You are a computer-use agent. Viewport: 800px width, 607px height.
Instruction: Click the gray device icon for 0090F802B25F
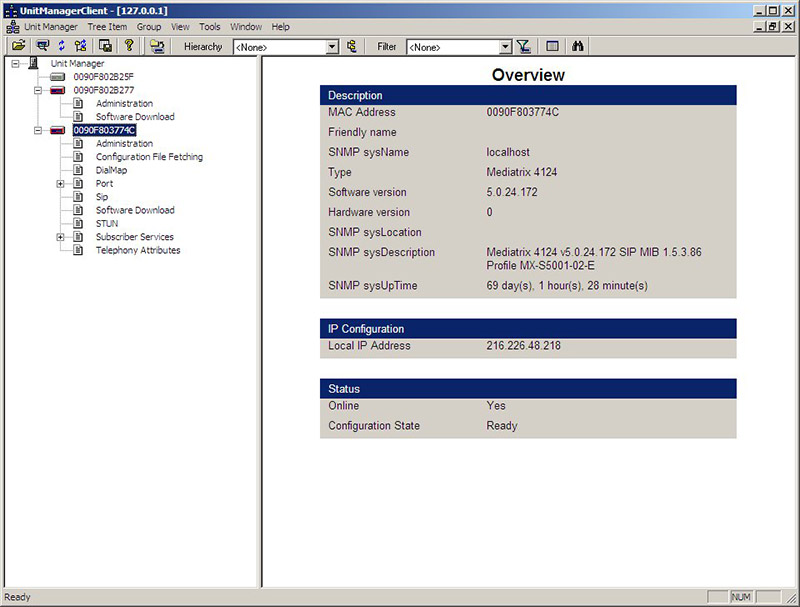57,77
